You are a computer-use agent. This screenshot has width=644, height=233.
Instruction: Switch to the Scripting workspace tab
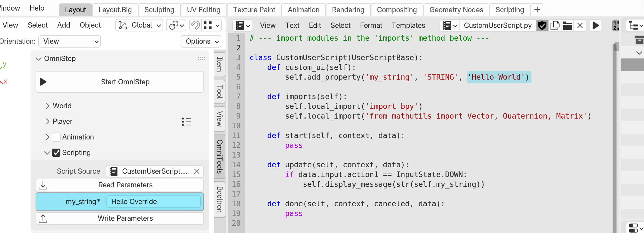510,10
